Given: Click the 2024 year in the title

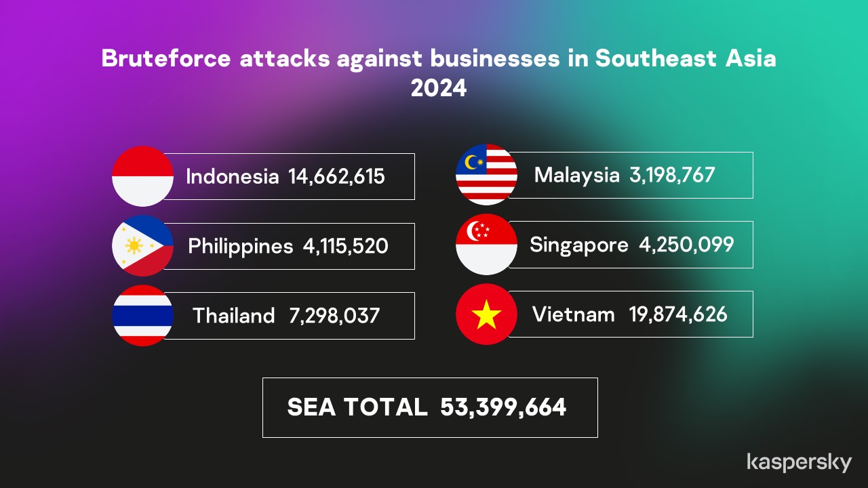Looking at the screenshot, I should pos(439,89).
